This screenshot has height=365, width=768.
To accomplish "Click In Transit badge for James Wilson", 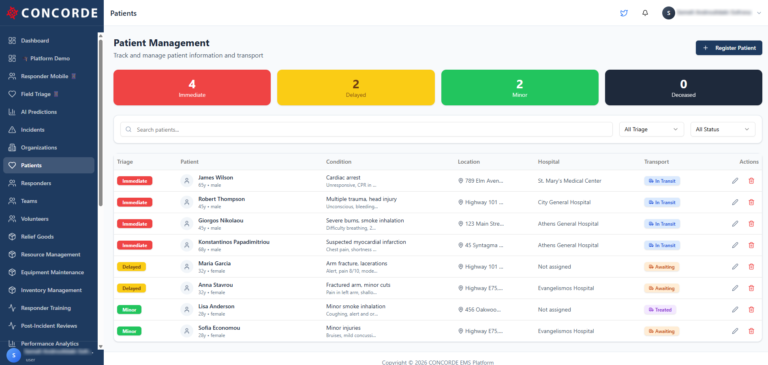I will 662,181.
